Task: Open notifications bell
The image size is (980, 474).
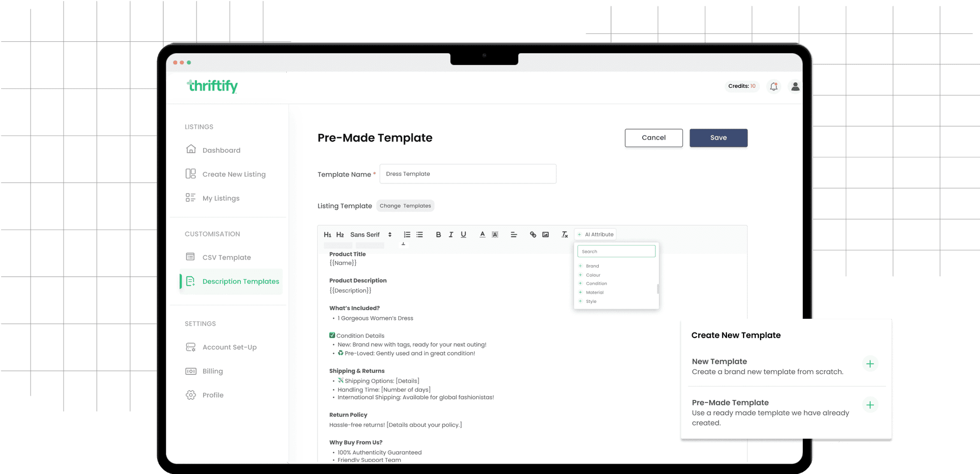Action: point(774,86)
